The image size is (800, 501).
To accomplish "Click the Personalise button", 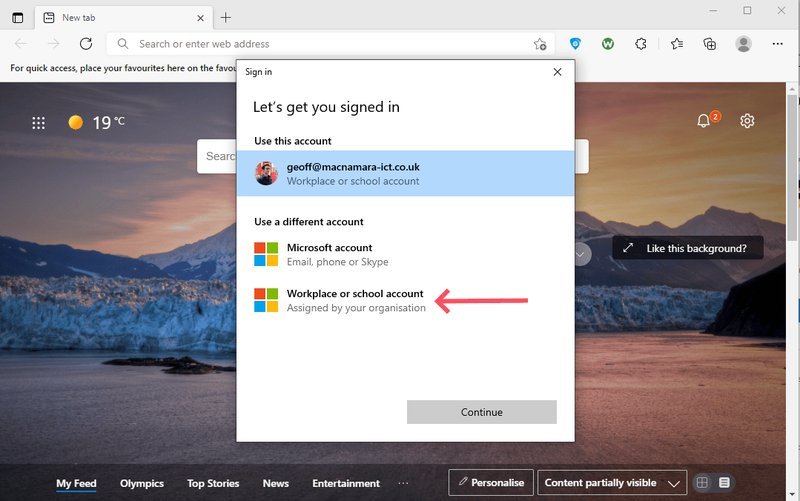I will 491,483.
